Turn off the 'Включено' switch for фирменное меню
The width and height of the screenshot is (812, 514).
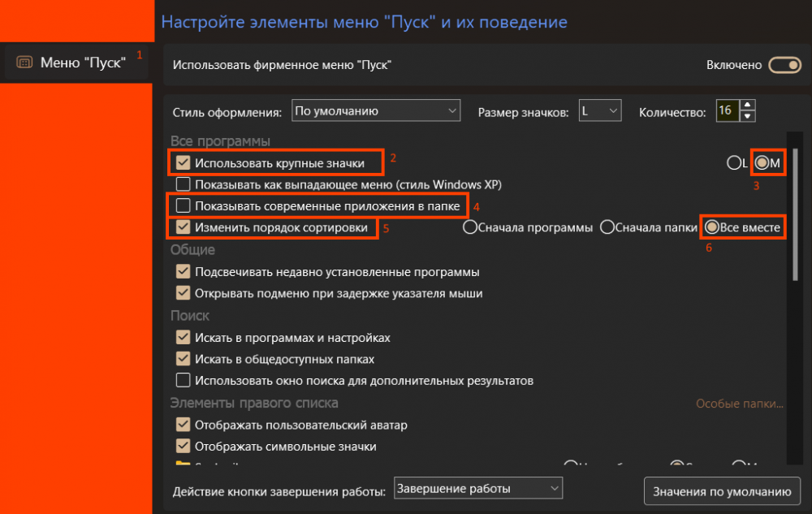click(x=784, y=64)
